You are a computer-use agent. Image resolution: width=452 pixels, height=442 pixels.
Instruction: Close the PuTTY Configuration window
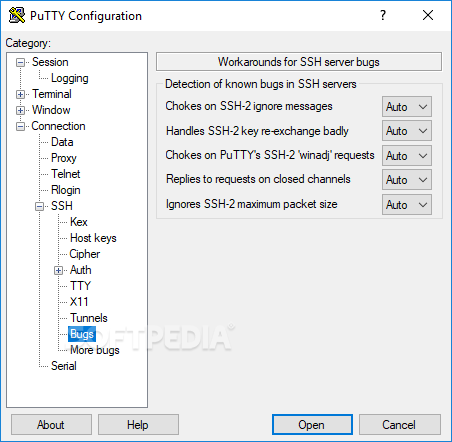coord(428,15)
